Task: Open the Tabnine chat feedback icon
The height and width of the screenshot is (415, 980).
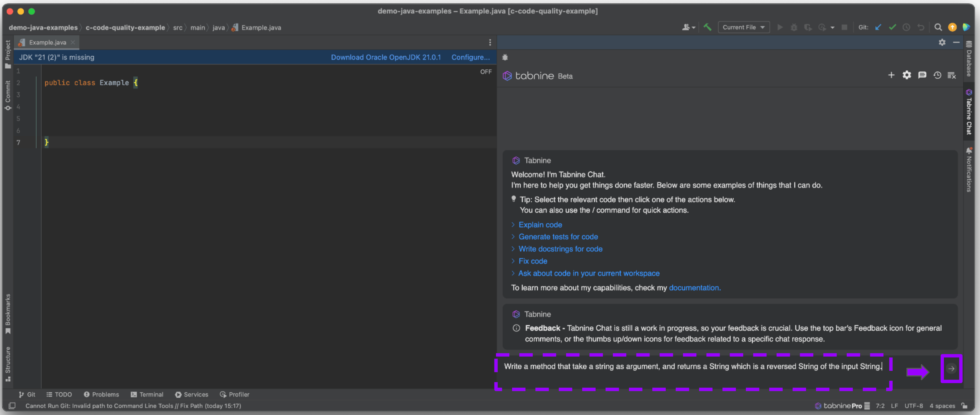Action: (x=922, y=75)
